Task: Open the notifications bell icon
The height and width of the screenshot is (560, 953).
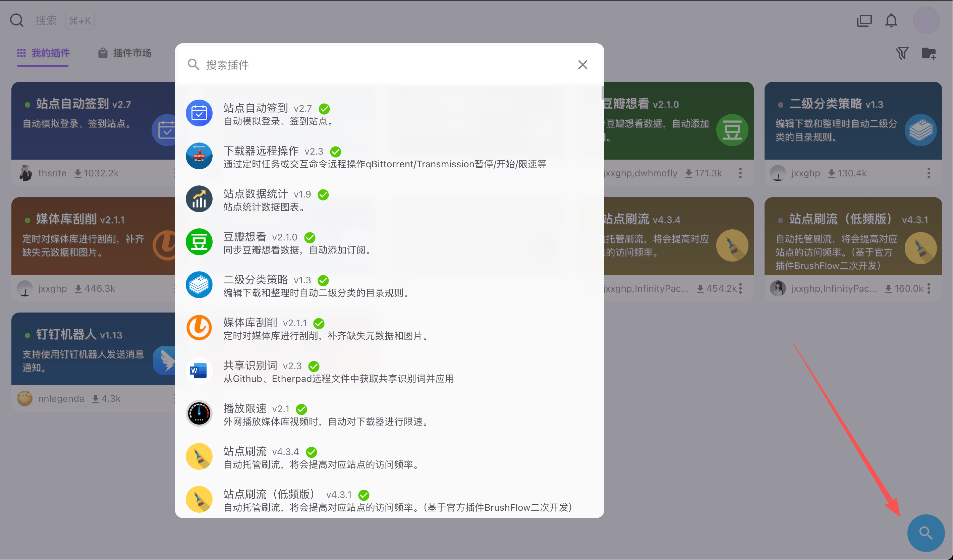Action: [x=891, y=20]
